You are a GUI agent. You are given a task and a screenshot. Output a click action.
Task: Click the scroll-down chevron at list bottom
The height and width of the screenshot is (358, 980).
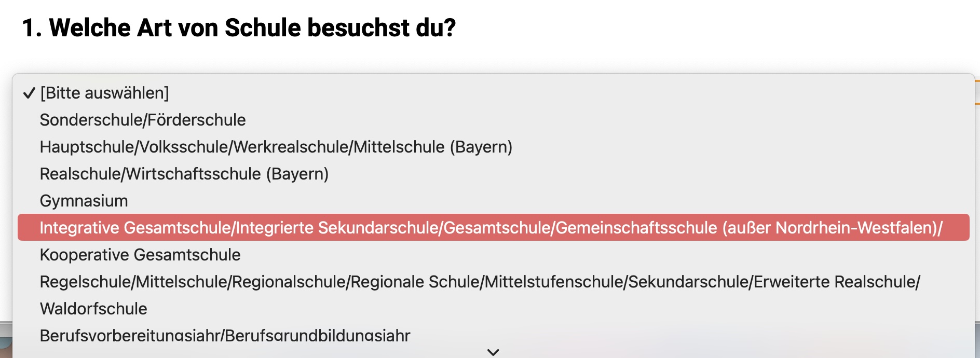(493, 352)
